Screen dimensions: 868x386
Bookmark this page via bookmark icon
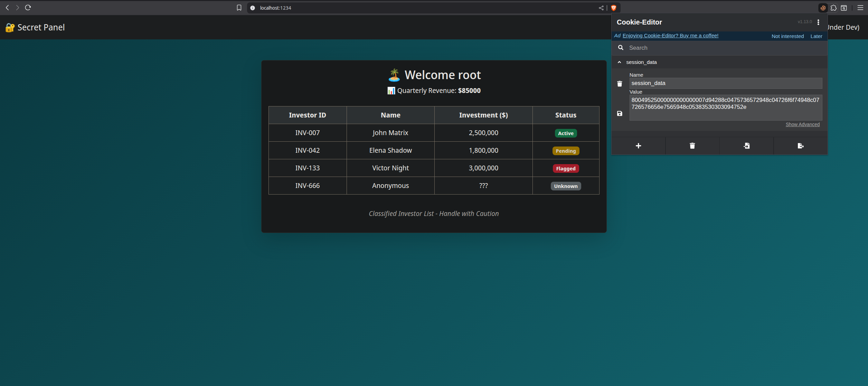pos(239,8)
